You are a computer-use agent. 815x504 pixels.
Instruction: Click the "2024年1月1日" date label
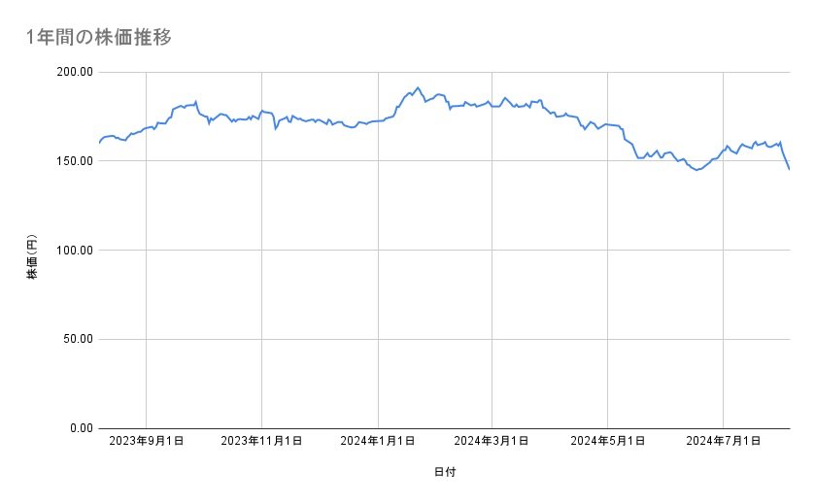pyautogui.click(x=377, y=442)
